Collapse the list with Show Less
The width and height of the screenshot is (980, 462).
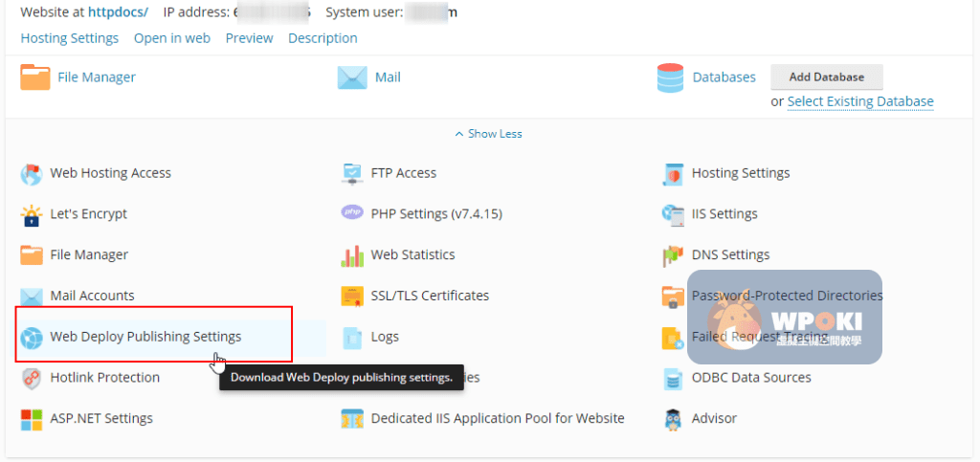(489, 134)
